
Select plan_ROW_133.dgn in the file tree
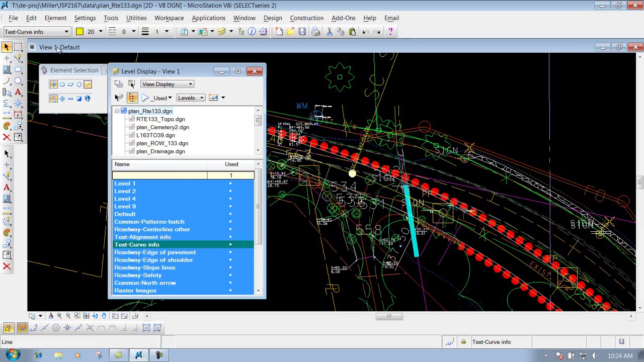coord(162,143)
